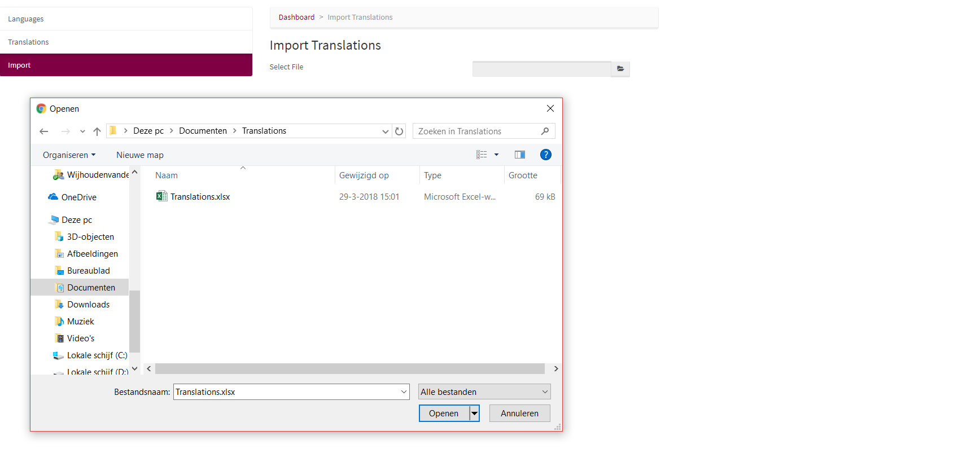Screen dimensions: 980x453
Task: Click the up one level arrow
Action: [x=97, y=131]
